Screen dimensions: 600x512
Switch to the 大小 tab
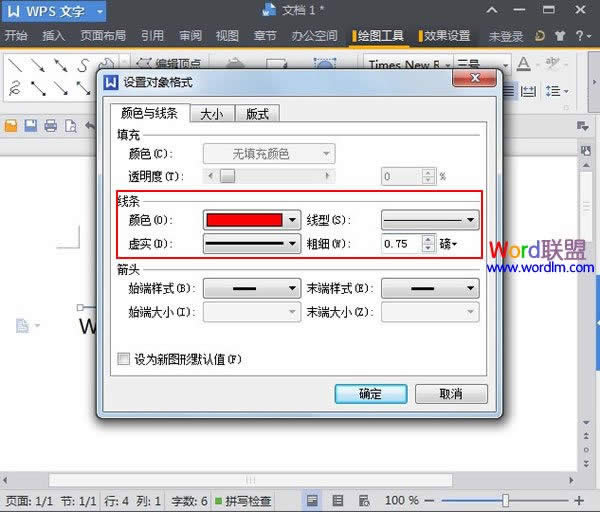pyautogui.click(x=212, y=114)
